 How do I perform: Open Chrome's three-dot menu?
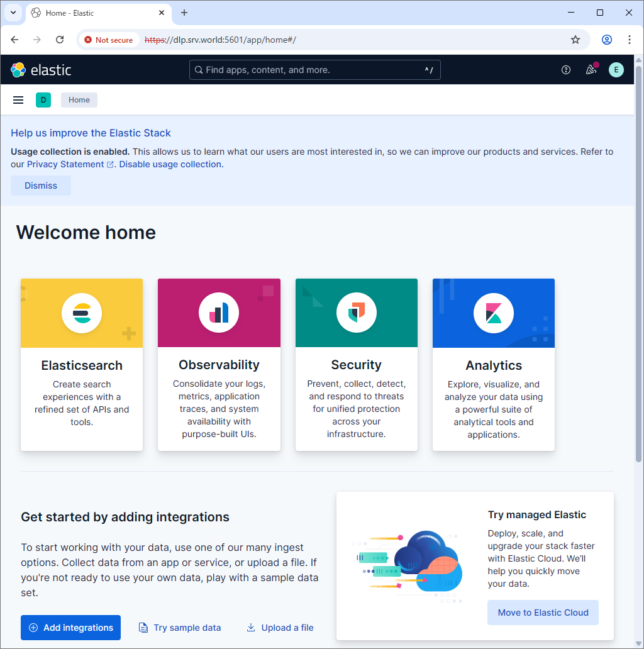pyautogui.click(x=629, y=40)
